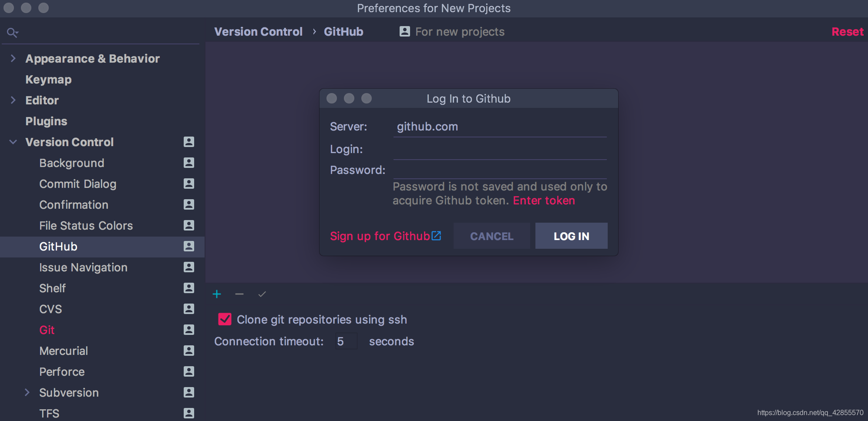The image size is (868, 421).
Task: Click the Password input field
Action: (500, 170)
